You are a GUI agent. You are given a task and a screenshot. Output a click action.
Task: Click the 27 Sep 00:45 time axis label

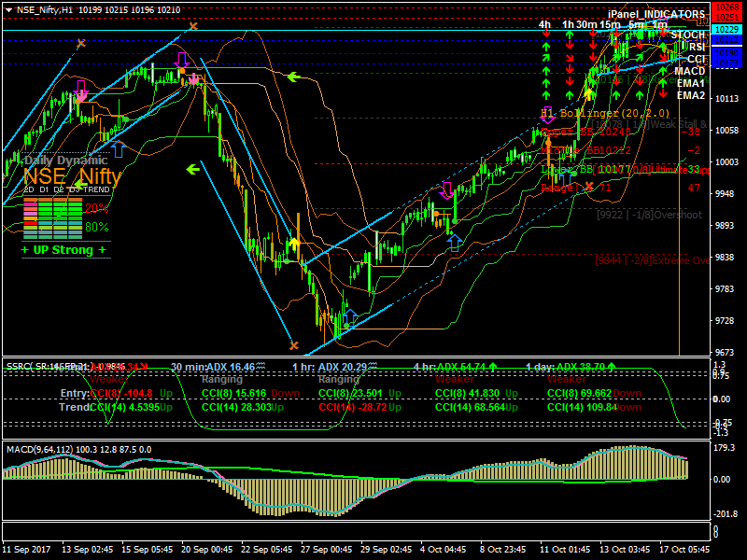click(x=326, y=549)
